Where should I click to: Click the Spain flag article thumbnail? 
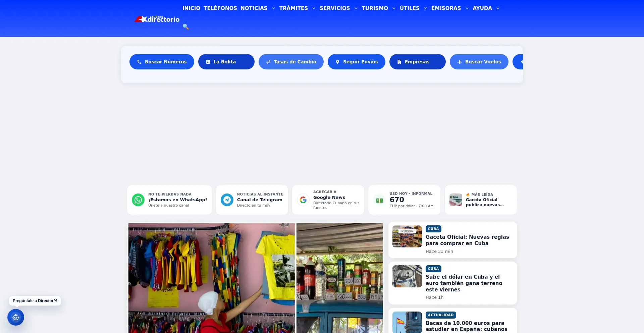coord(407,322)
